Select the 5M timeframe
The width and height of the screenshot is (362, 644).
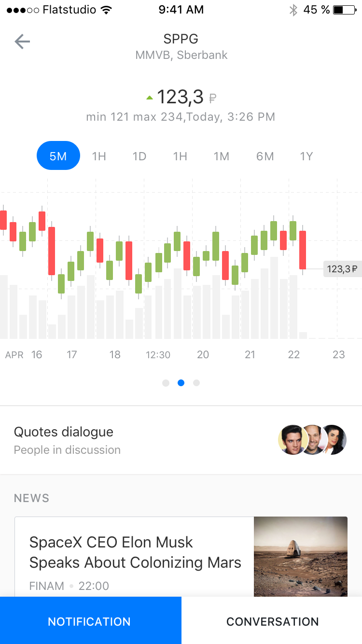58,156
